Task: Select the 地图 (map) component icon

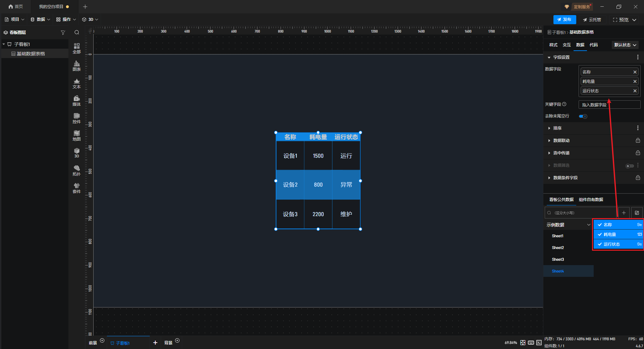Action: pos(76,136)
